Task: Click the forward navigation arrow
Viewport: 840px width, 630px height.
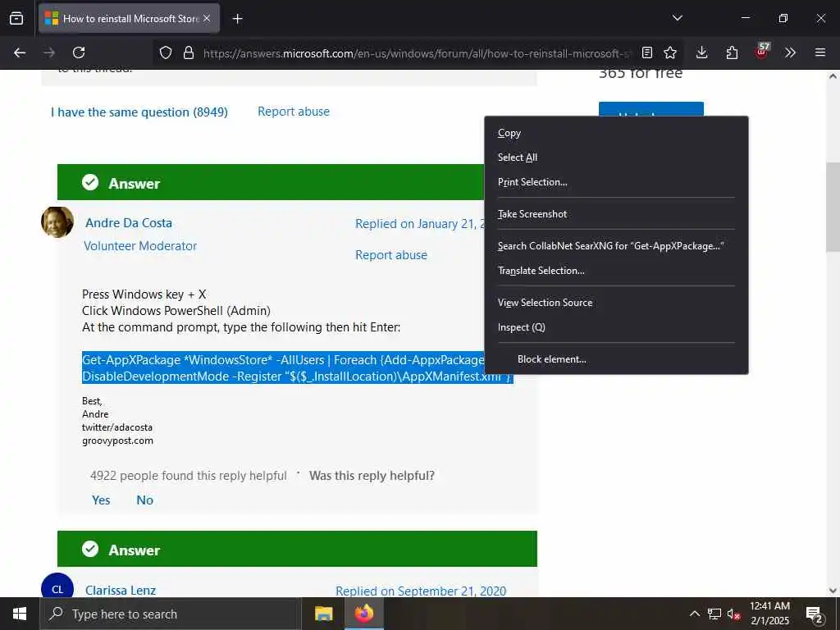Action: (x=49, y=52)
